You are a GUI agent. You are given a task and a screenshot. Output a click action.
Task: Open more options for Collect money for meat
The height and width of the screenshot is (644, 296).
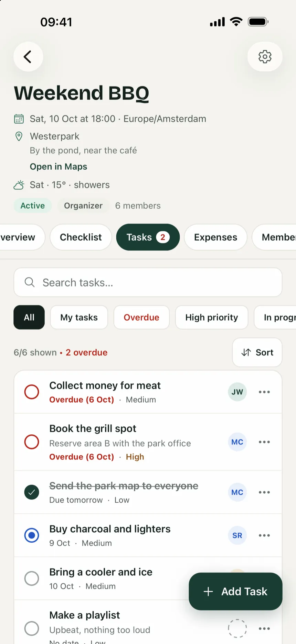pyautogui.click(x=264, y=392)
